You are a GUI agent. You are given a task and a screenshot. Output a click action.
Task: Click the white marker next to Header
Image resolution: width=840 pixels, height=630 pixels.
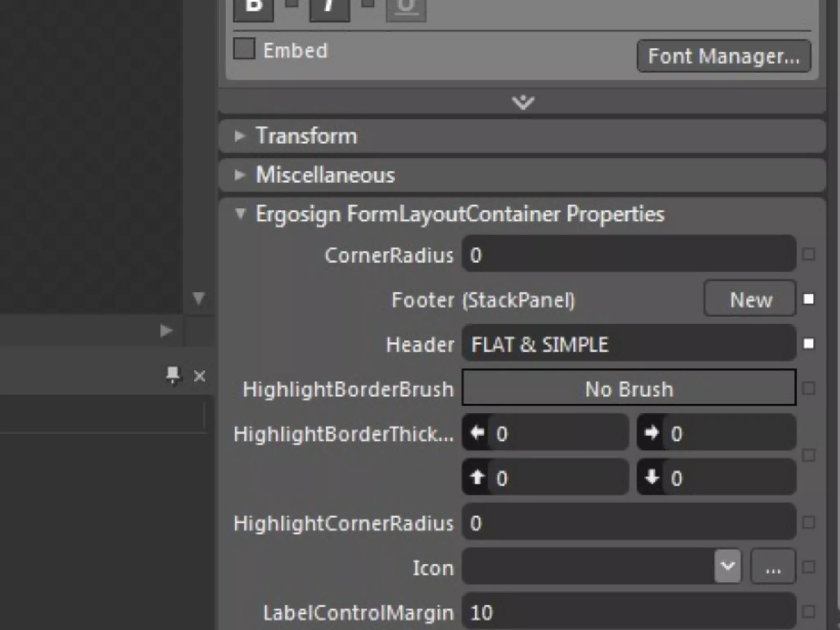pyautogui.click(x=808, y=344)
